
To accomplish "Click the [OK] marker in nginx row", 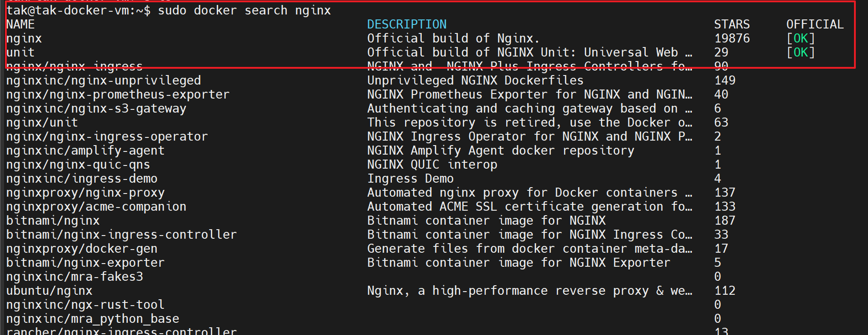I will (801, 38).
